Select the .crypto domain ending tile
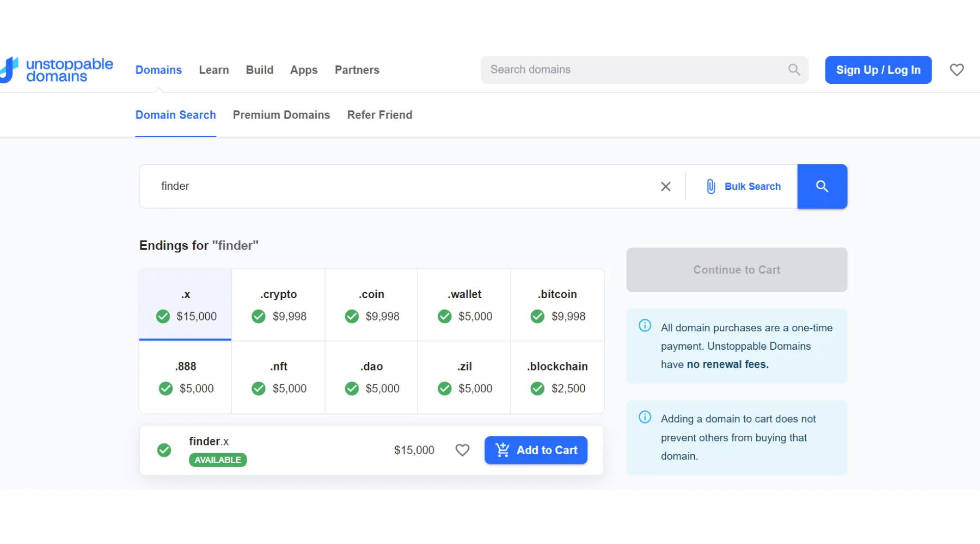The image size is (980, 544). pos(278,305)
